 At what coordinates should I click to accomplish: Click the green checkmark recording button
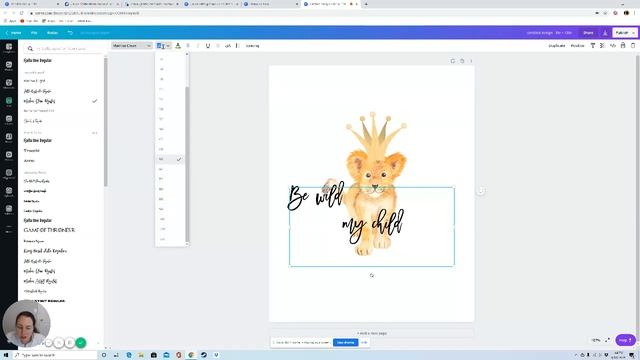(x=81, y=343)
